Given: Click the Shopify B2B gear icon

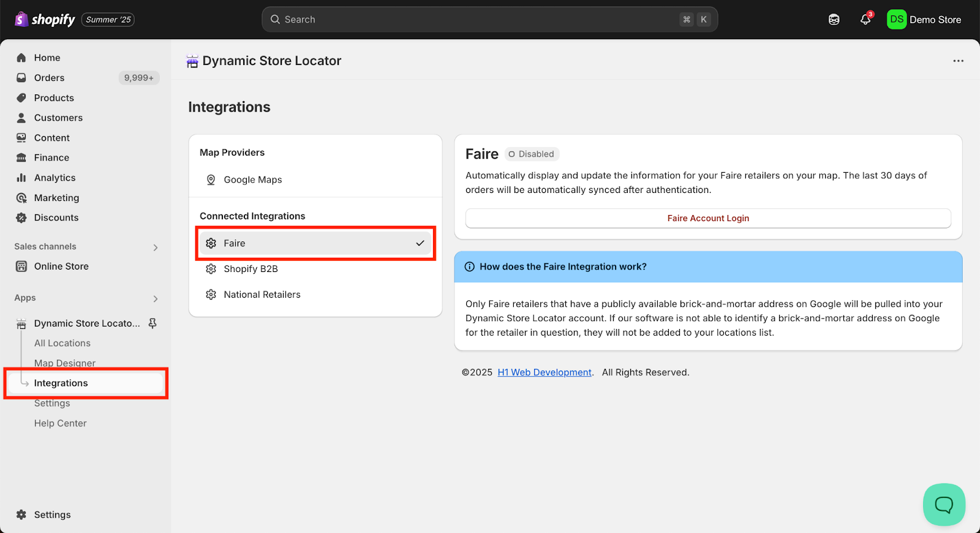Looking at the screenshot, I should (211, 269).
